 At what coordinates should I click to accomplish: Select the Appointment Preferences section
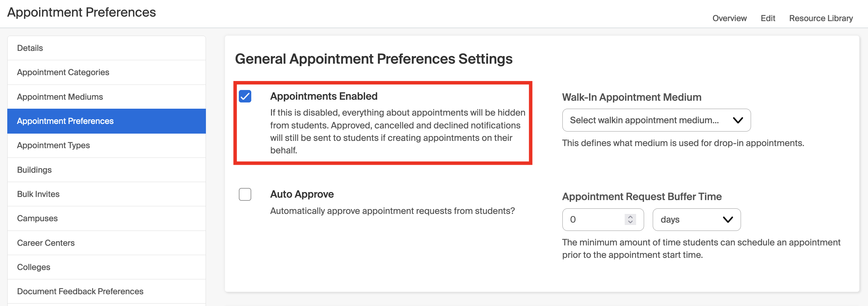coord(65,121)
